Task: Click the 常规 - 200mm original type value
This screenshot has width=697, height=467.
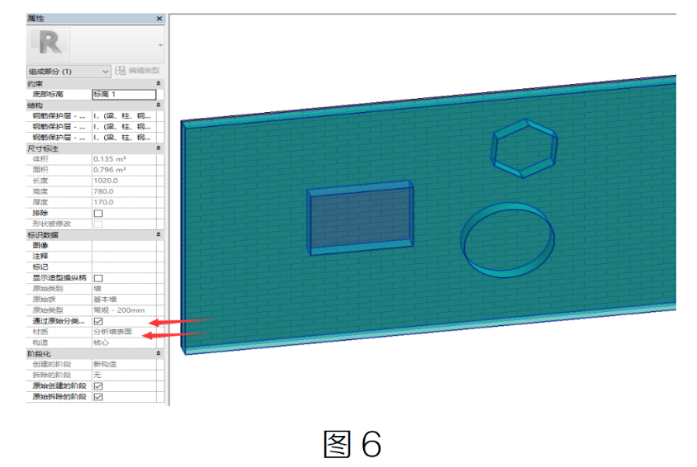Action: [119, 310]
